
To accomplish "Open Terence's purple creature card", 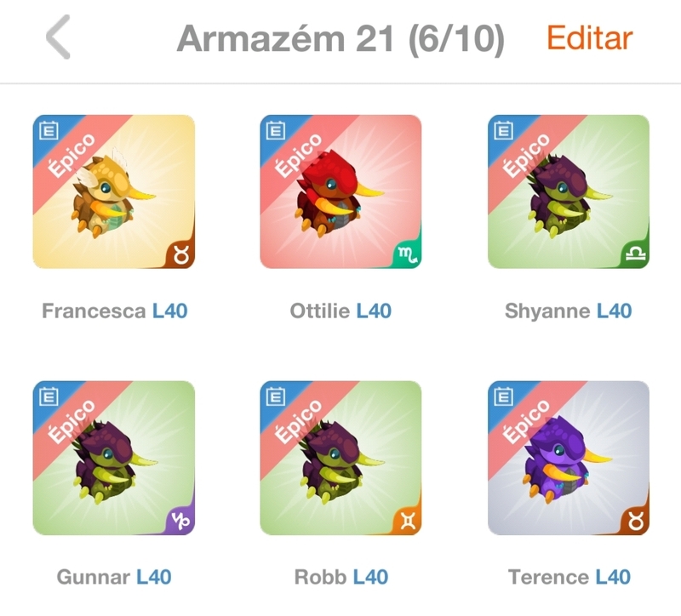I will pos(569,458).
